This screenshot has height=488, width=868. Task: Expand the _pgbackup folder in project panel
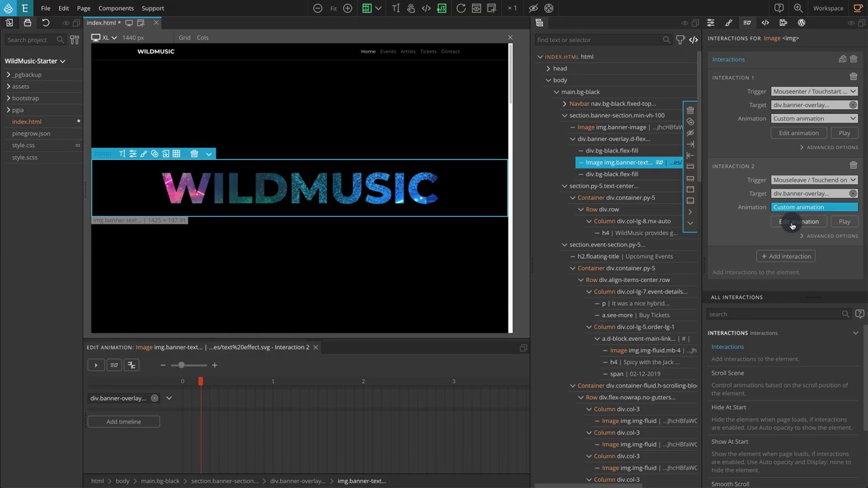pyautogui.click(x=8, y=75)
